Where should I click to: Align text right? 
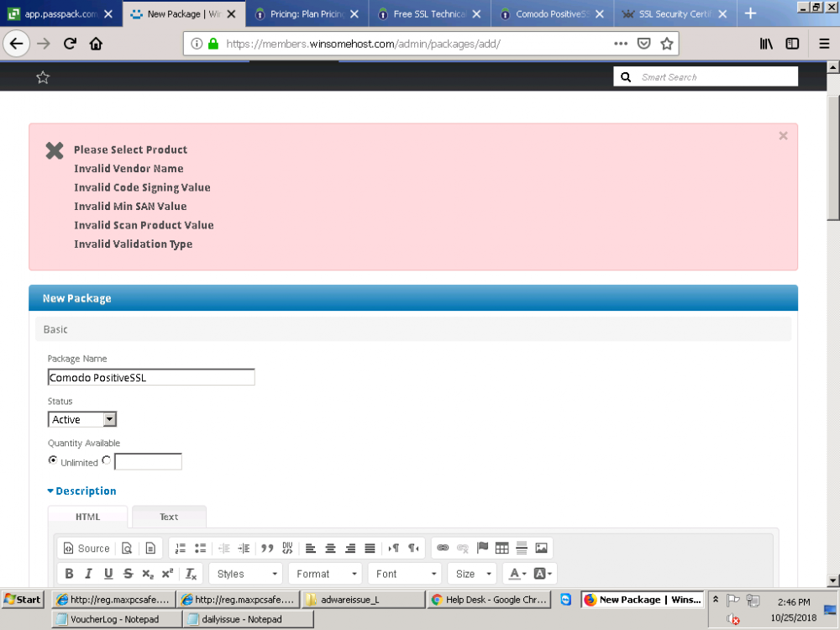point(350,548)
